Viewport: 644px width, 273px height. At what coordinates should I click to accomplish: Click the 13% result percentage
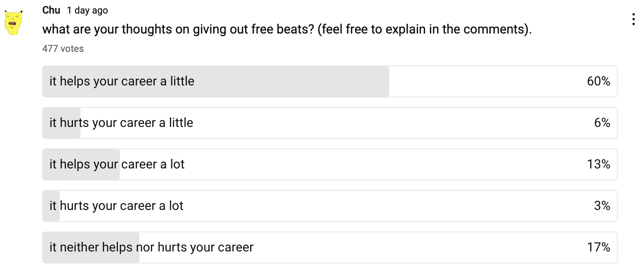coord(598,164)
